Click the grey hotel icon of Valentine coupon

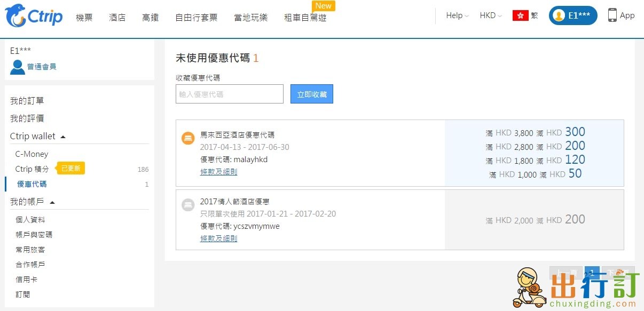pyautogui.click(x=187, y=205)
